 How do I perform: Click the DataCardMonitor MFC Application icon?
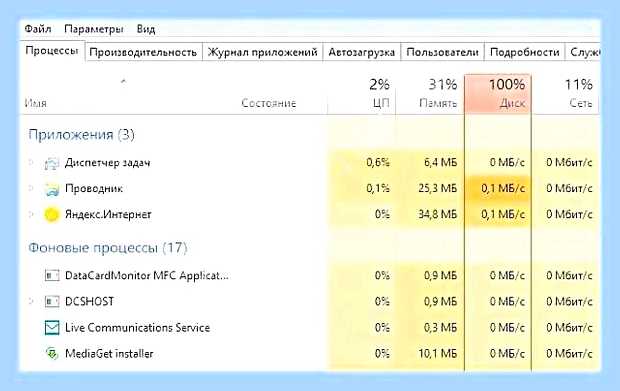[52, 275]
